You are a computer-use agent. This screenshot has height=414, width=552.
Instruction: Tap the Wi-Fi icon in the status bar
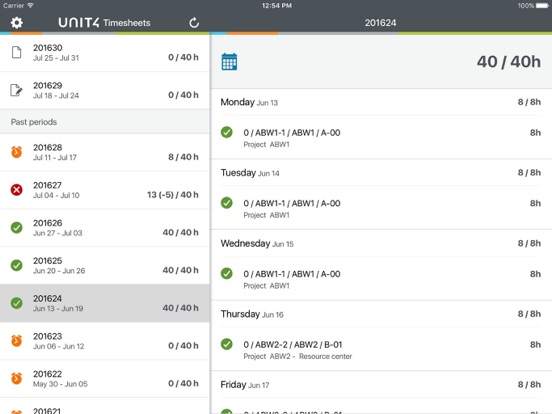coord(31,5)
